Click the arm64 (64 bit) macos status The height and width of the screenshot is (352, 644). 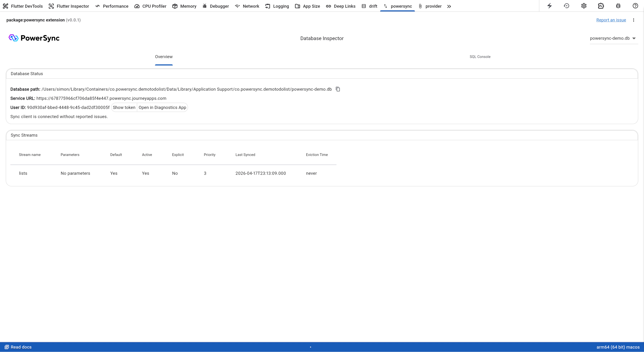[x=618, y=347]
